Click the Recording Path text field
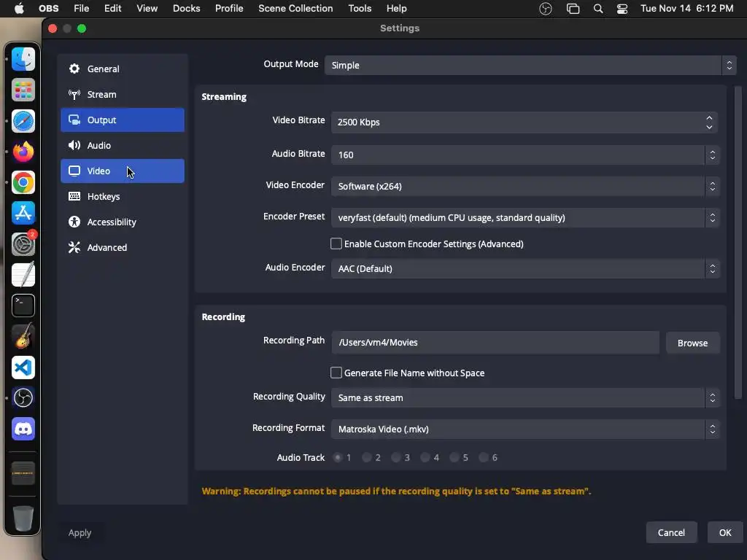The height and width of the screenshot is (560, 747). 495,343
